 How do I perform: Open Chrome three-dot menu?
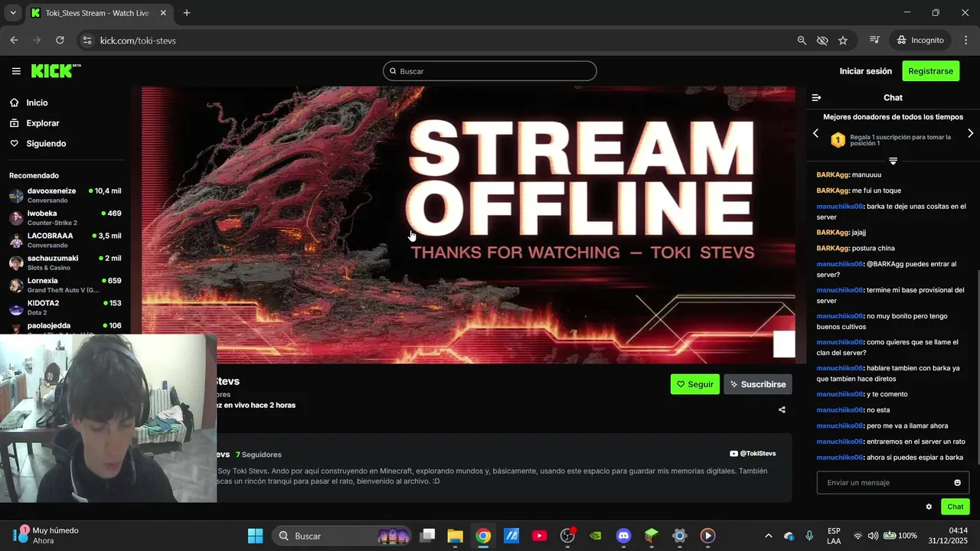click(x=965, y=40)
